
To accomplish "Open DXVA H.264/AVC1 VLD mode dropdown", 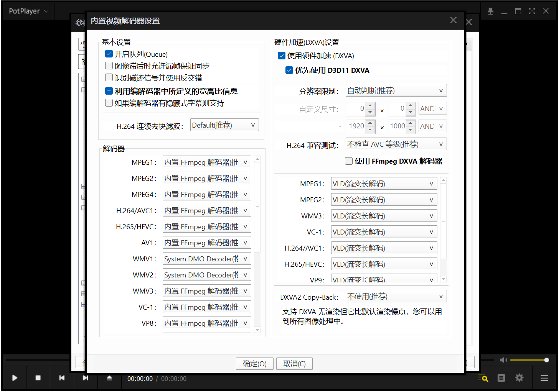I will pyautogui.click(x=384, y=248).
